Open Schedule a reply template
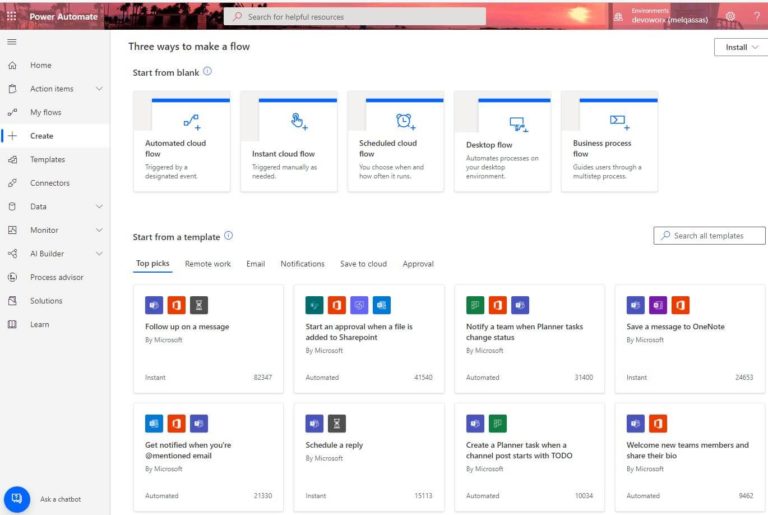The height and width of the screenshot is (515, 768). [x=369, y=458]
